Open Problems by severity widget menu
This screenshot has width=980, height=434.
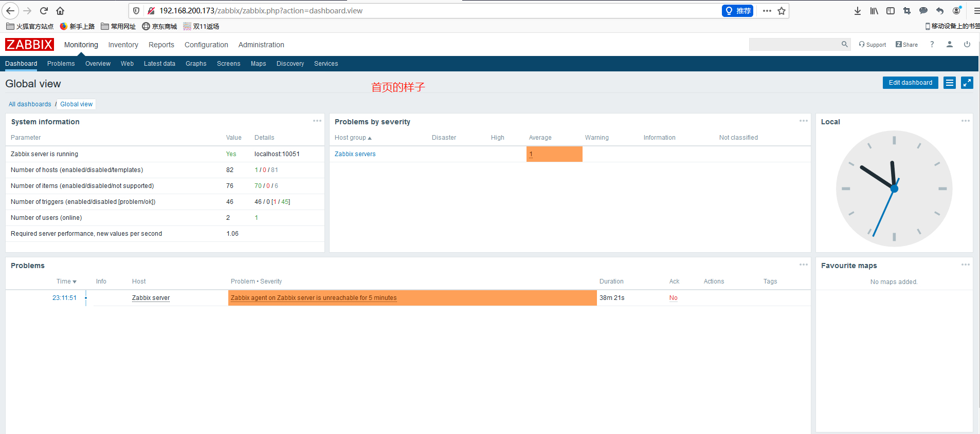point(803,121)
